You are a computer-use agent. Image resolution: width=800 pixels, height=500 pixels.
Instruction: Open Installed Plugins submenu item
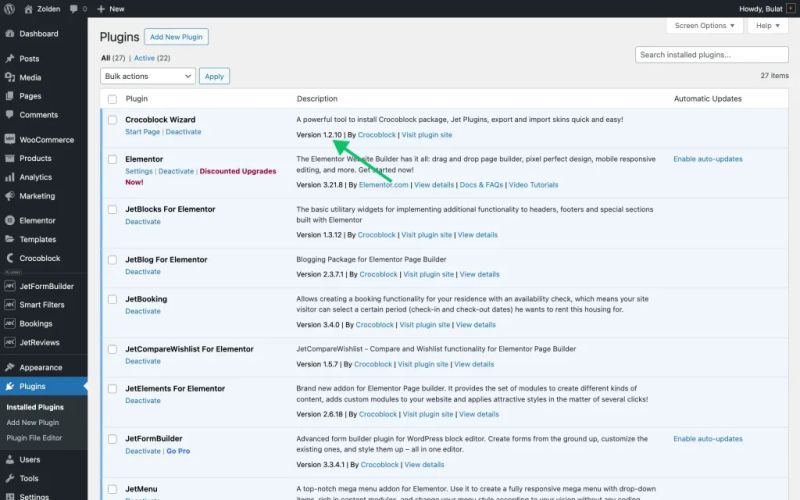coord(35,407)
